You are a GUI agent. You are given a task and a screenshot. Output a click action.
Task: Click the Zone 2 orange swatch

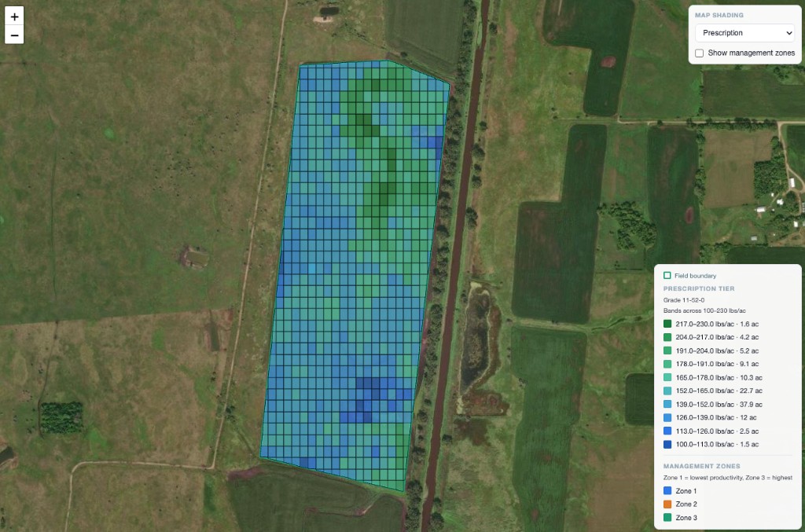click(667, 504)
